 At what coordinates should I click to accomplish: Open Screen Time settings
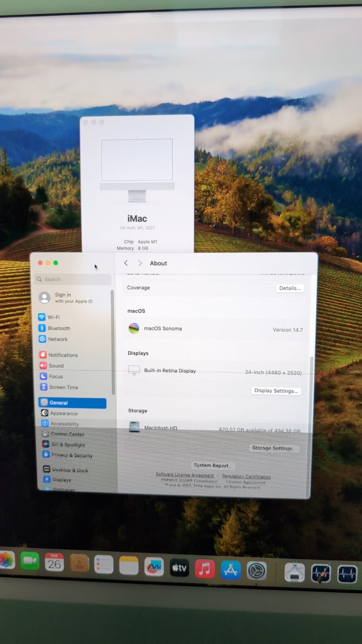[x=59, y=387]
